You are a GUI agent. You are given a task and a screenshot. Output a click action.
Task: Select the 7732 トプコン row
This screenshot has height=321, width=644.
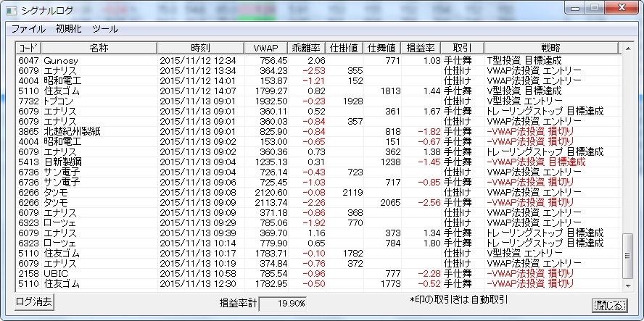[317, 101]
